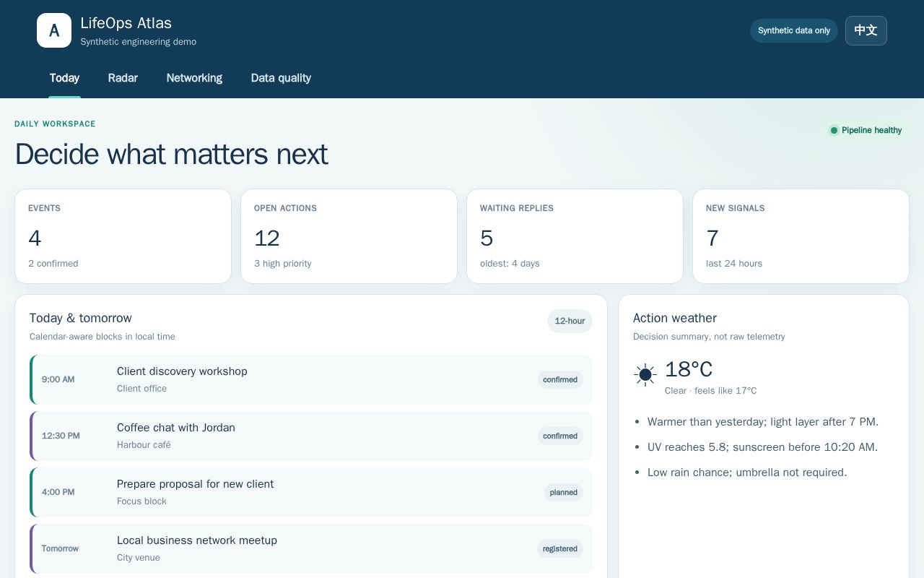This screenshot has width=924, height=578.
Task: Click the confirmed badge on Client discovery workshop
Action: click(560, 379)
